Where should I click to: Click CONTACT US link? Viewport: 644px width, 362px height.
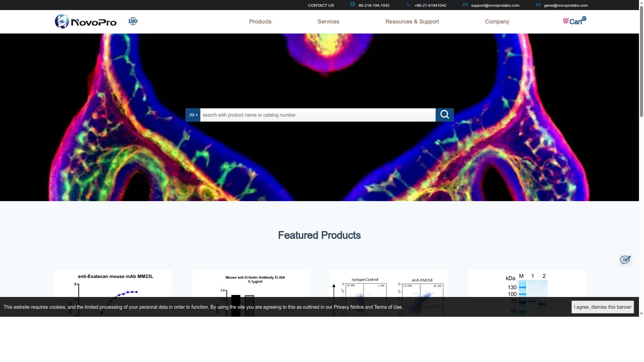[321, 5]
